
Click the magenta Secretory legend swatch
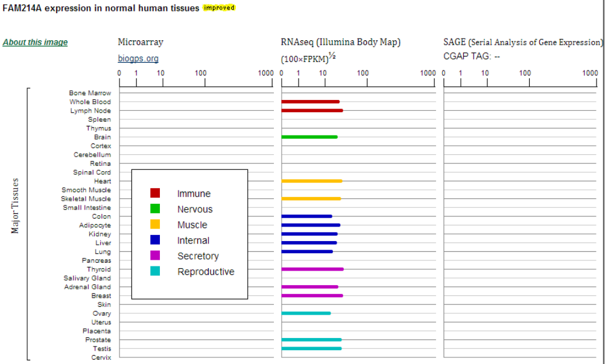point(155,256)
